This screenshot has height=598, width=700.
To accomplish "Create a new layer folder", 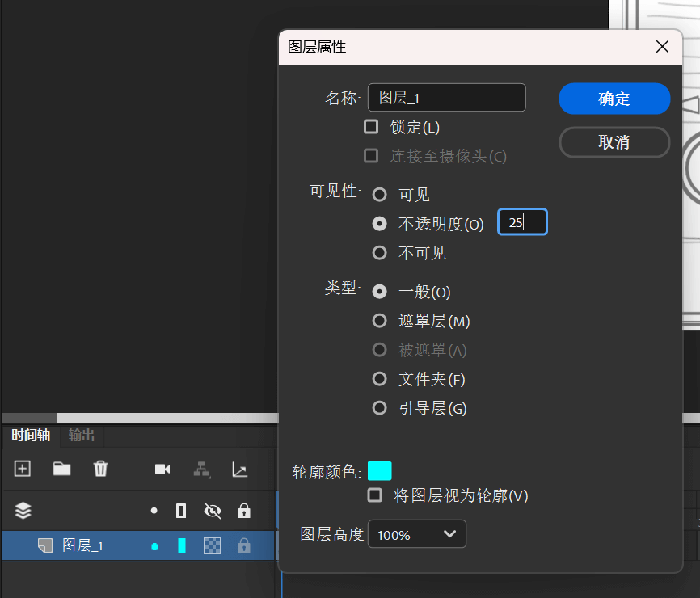I will pyautogui.click(x=61, y=469).
